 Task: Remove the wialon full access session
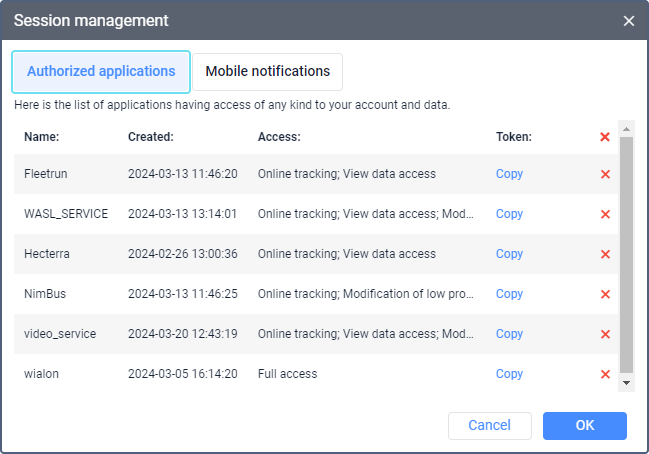point(605,374)
